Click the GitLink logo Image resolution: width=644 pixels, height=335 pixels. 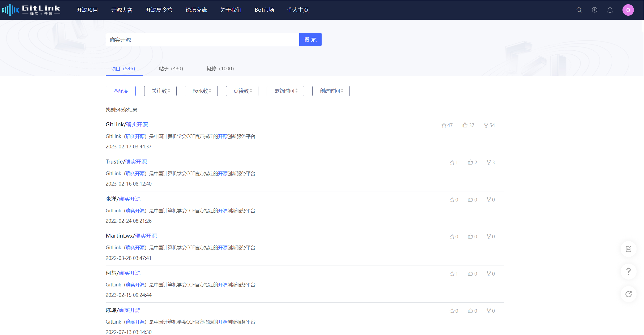coord(31,10)
